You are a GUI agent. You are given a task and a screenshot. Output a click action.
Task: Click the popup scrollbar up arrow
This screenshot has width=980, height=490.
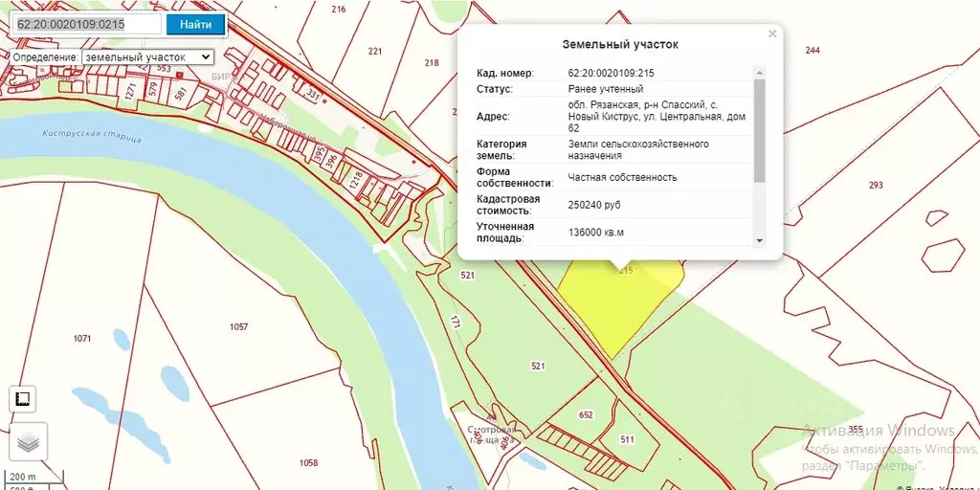(759, 70)
